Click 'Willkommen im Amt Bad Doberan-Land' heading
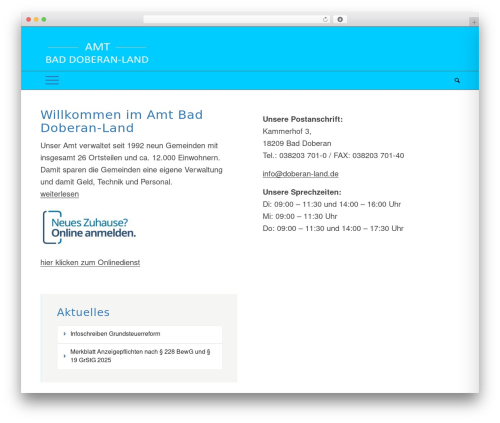This screenshot has height=423, width=500. click(x=122, y=121)
